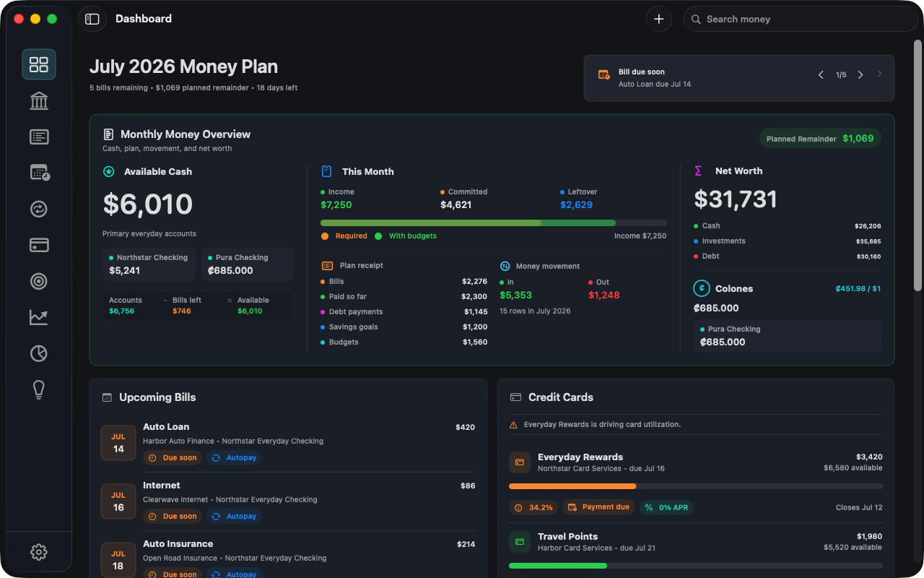Open the Accounts bank building icon
Viewport: 924px width, 578px height.
pyautogui.click(x=39, y=100)
